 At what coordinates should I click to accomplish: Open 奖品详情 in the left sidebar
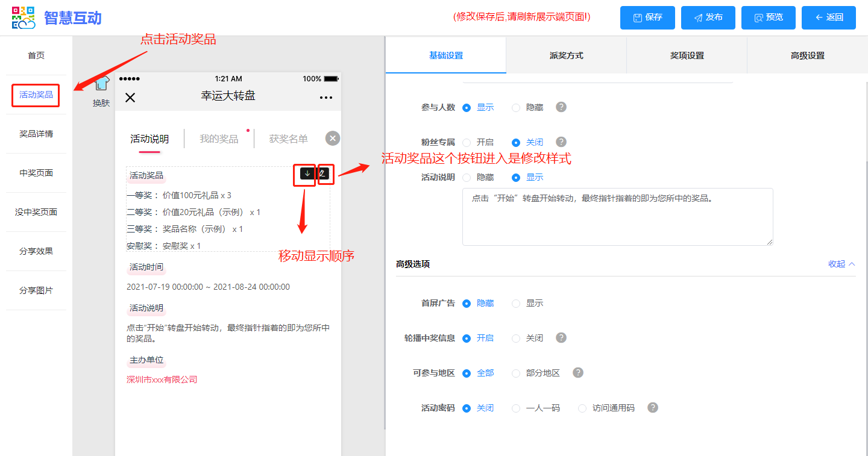pyautogui.click(x=36, y=134)
